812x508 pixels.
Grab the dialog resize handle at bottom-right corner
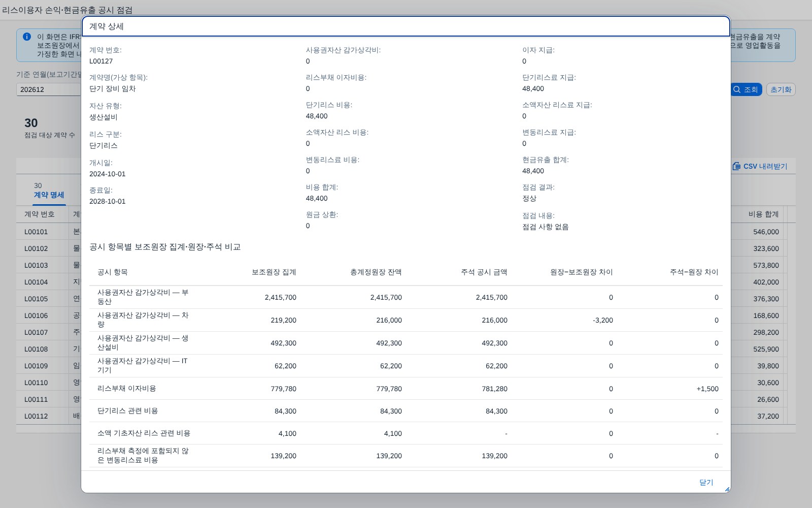click(x=727, y=489)
